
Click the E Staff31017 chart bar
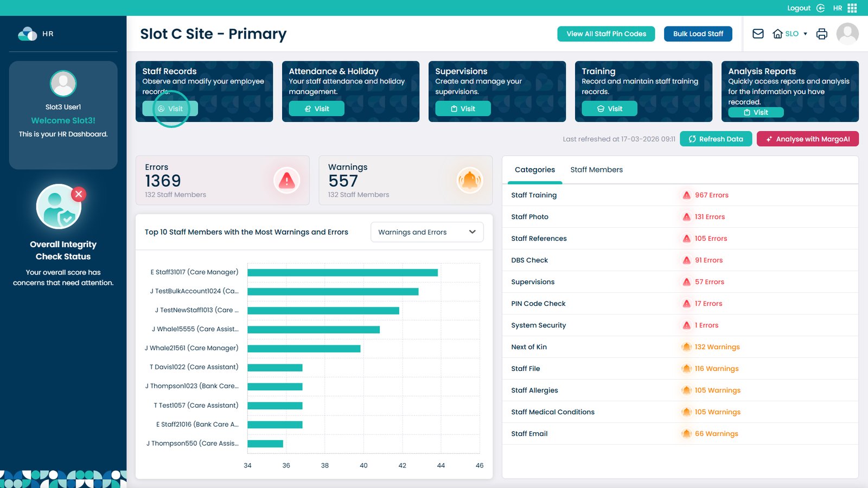[x=342, y=273]
